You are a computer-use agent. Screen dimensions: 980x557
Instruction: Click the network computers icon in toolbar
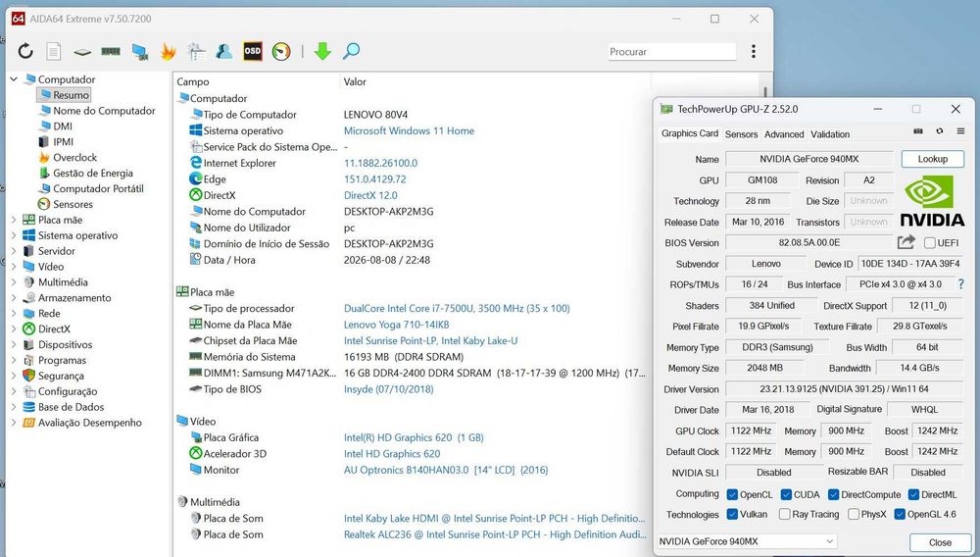(x=140, y=52)
